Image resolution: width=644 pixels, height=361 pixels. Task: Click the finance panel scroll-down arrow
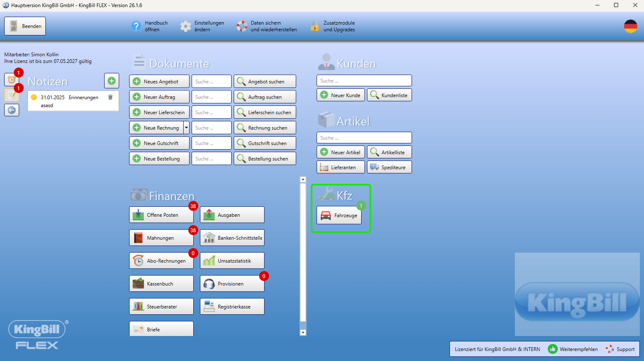pyautogui.click(x=303, y=333)
